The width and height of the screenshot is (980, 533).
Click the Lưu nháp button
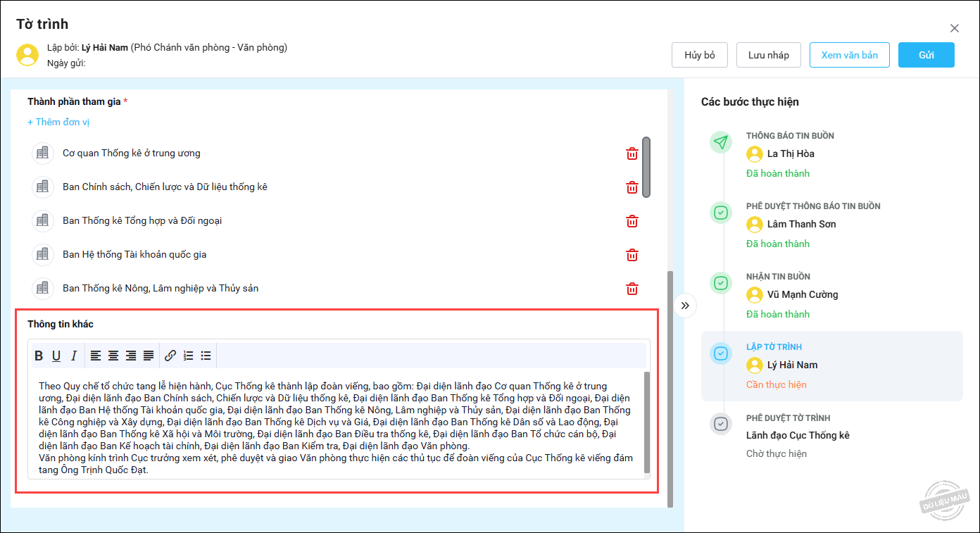point(768,55)
